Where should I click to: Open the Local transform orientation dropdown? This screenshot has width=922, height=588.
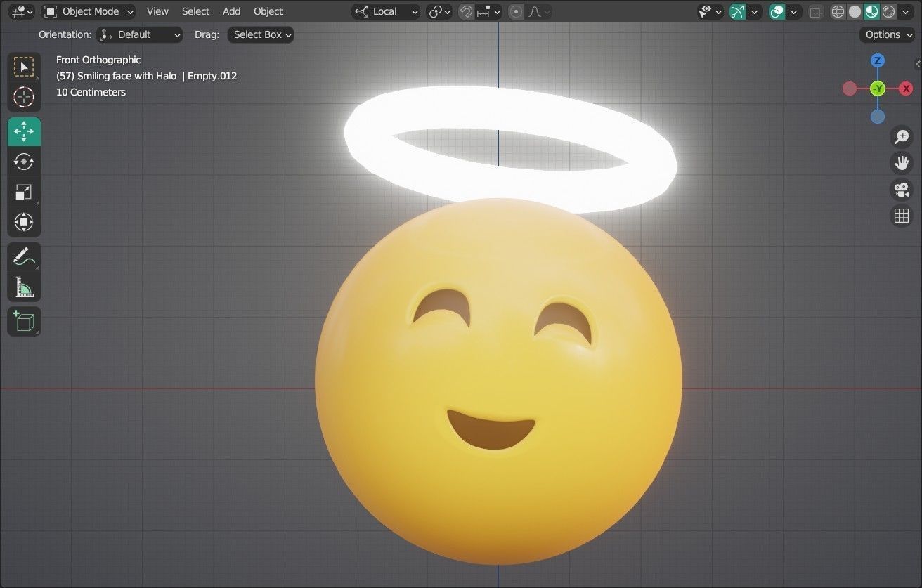pos(386,11)
